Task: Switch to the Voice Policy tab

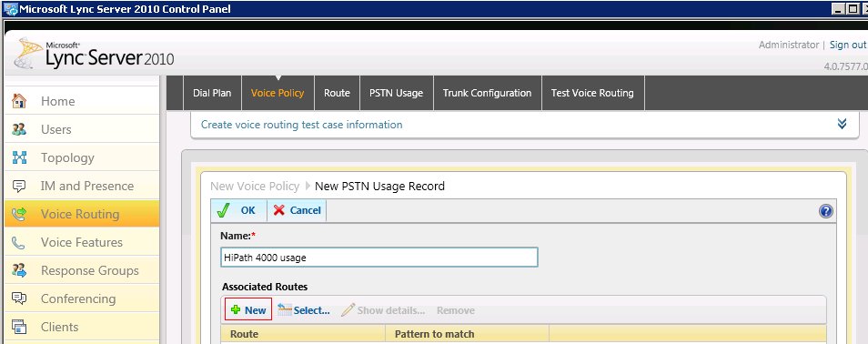Action: [x=278, y=93]
